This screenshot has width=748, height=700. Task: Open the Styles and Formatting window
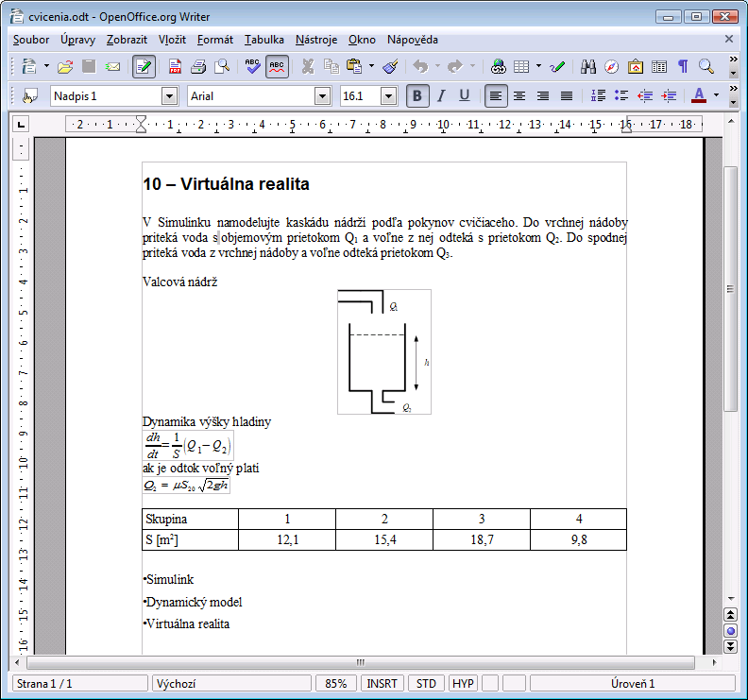point(30,96)
